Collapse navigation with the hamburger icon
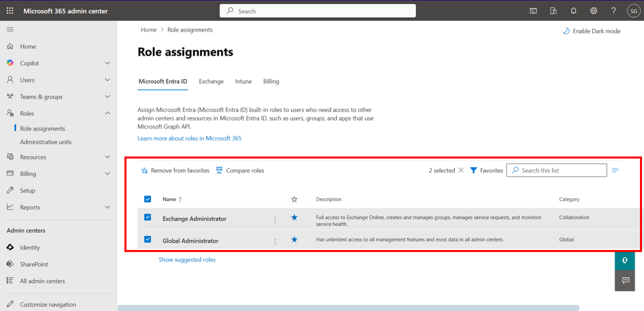Image resolution: width=644 pixels, height=311 pixels. click(10, 29)
